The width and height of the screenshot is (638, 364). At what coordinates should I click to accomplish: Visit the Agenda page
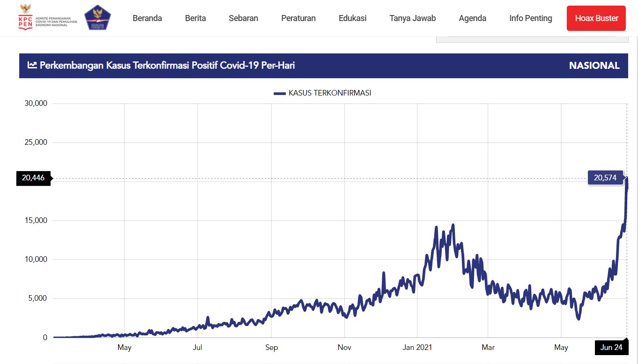(x=472, y=18)
